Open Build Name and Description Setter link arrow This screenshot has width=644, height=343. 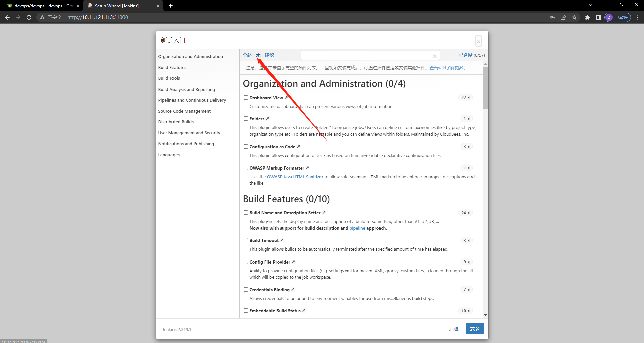[x=324, y=212]
